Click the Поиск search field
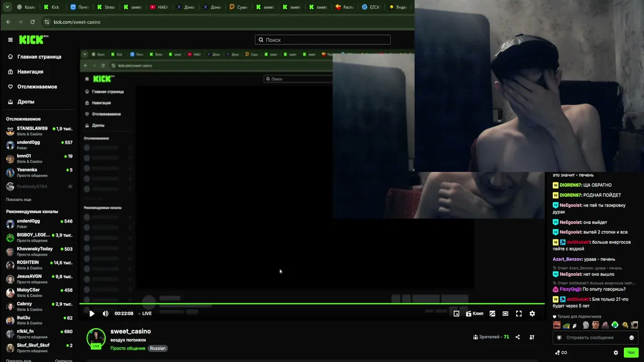The height and width of the screenshot is (362, 644). [323, 40]
